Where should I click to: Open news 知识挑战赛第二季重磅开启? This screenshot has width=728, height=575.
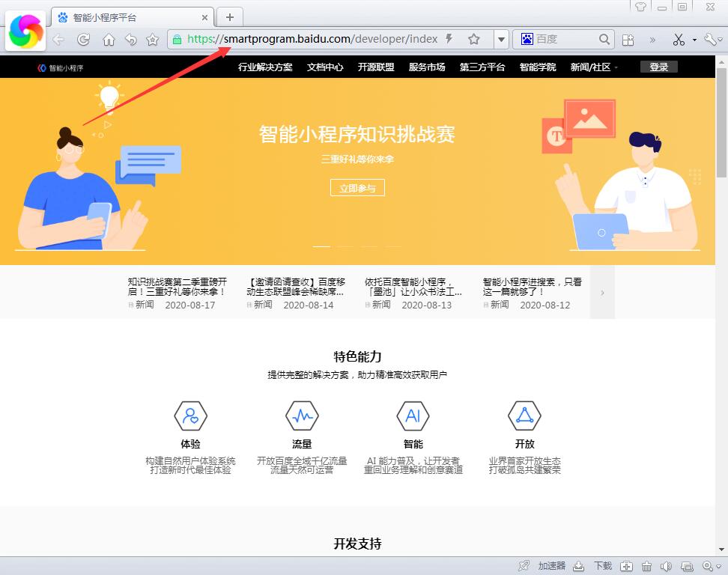click(x=178, y=287)
